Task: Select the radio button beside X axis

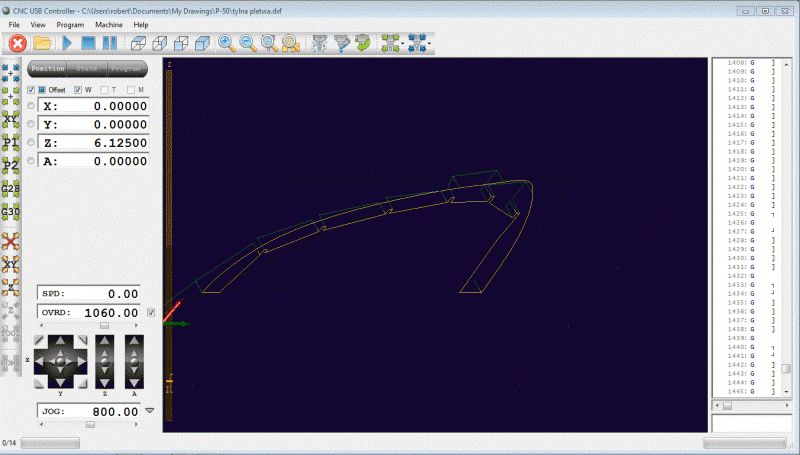Action: point(31,106)
